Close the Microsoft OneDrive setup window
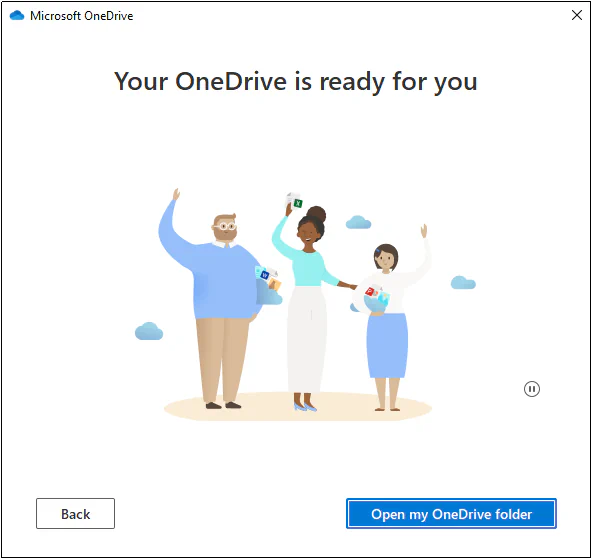Image resolution: width=593 pixels, height=560 pixels. click(x=577, y=15)
